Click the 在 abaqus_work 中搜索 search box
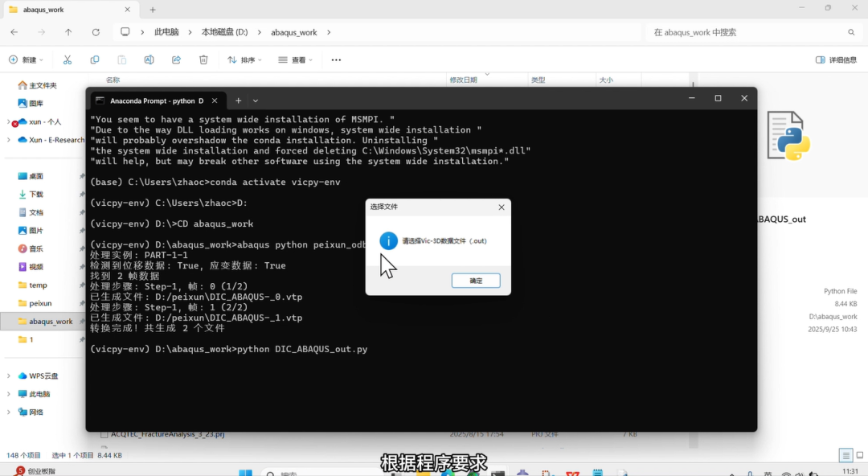Viewport: 868px width, 476px height. click(x=747, y=32)
